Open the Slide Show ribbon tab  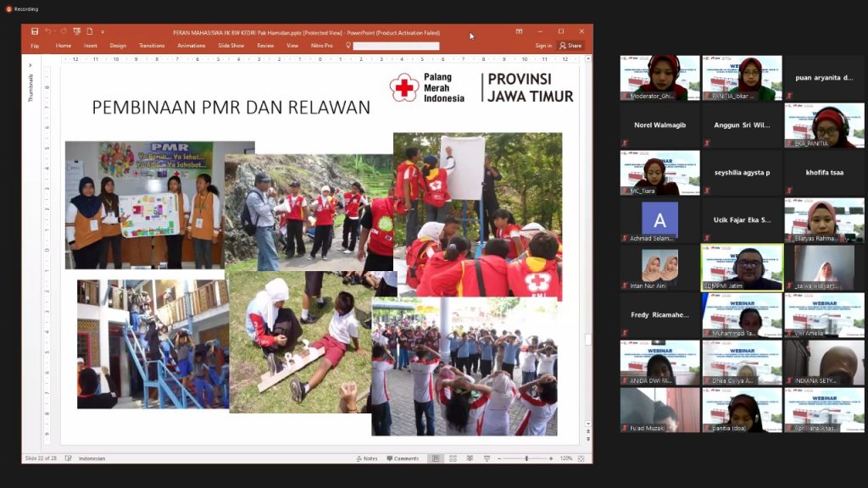point(231,46)
